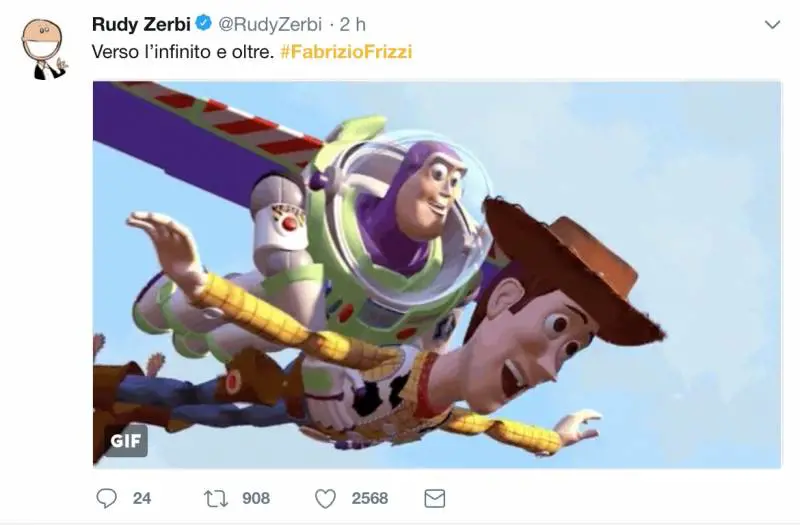Click Woody's brown cowboy hat in the GIF
The width and height of the screenshot is (800, 525).
[570, 262]
